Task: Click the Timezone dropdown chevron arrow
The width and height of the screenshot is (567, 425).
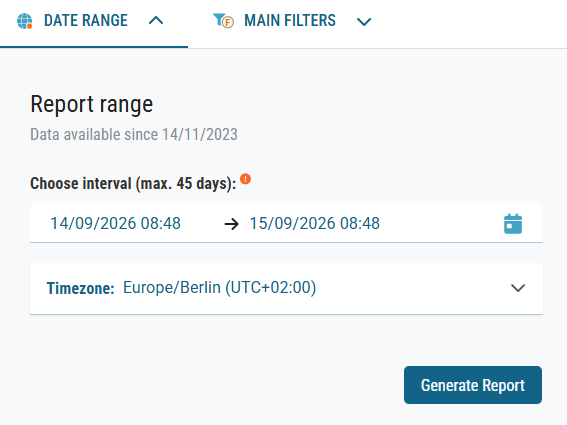Action: tap(518, 288)
